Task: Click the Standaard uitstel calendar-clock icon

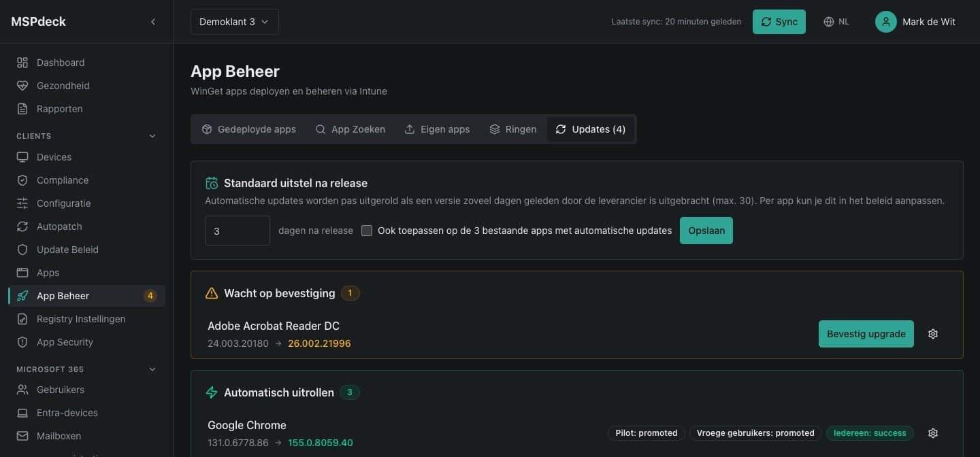Action: (x=212, y=183)
